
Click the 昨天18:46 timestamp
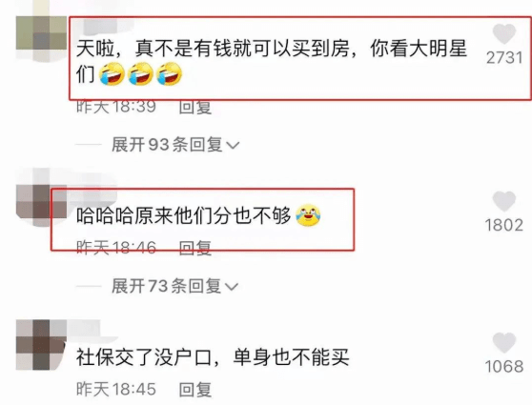pyautogui.click(x=116, y=248)
